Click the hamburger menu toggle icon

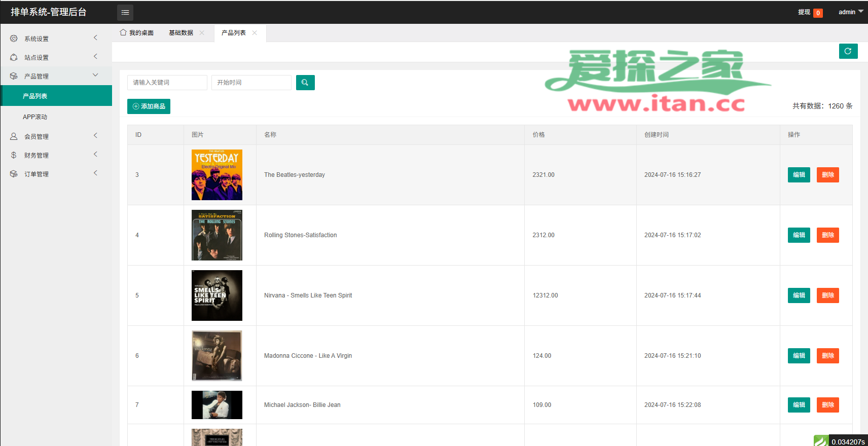(x=125, y=12)
